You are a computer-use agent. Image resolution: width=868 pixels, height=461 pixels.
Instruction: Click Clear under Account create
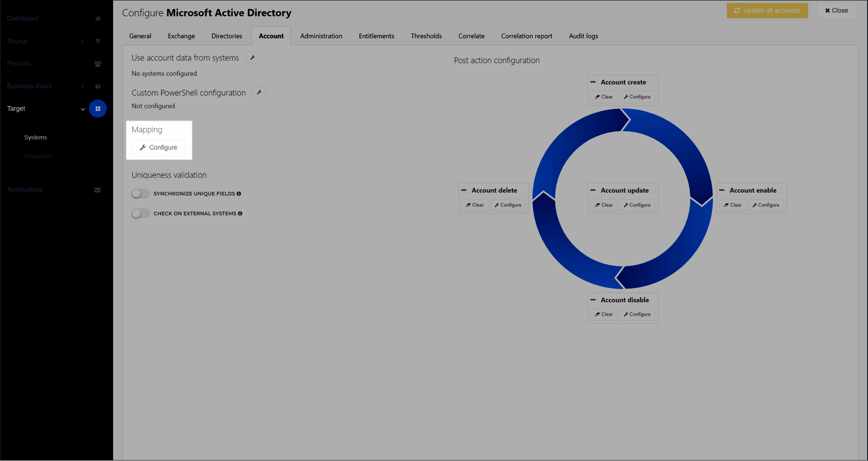(x=604, y=97)
